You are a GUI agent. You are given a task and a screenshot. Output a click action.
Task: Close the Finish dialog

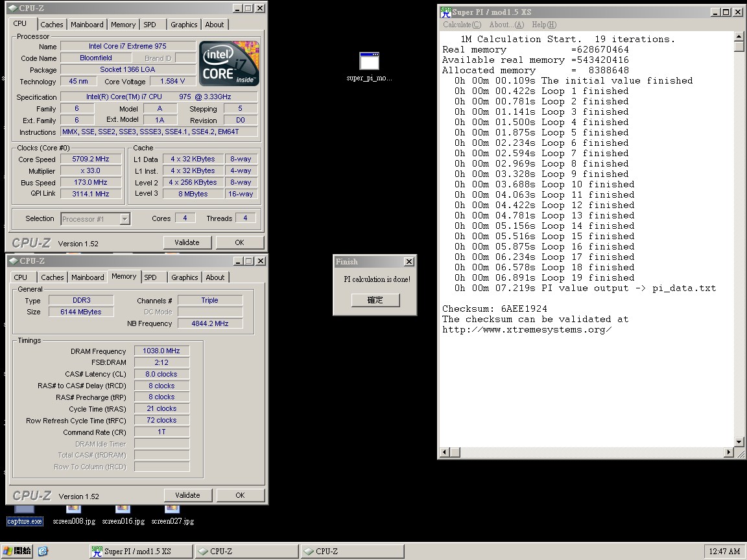click(x=409, y=261)
